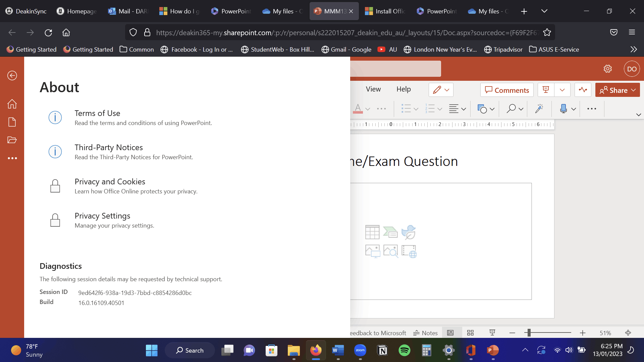This screenshot has width=644, height=362.
Task: Expand the Present options dropdown arrow
Action: 562,90
